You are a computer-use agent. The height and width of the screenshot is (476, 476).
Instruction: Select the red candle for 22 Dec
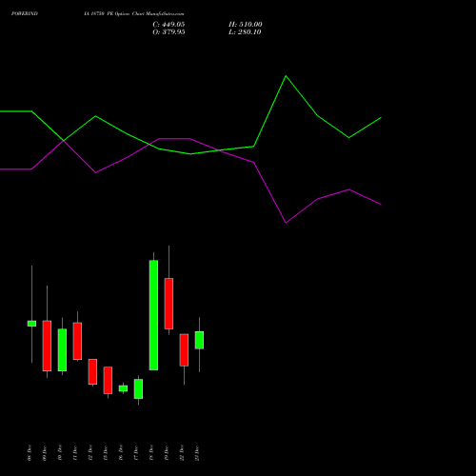[x=184, y=349]
